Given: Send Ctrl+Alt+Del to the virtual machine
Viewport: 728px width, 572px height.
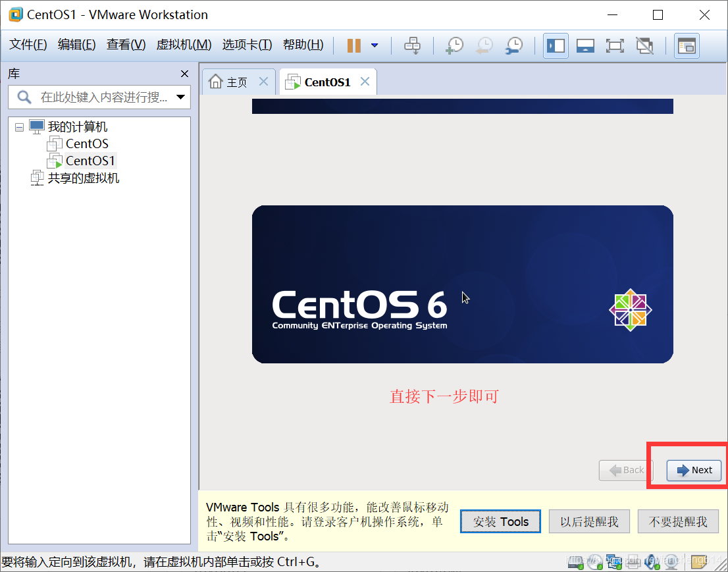Looking at the screenshot, I should [x=412, y=45].
